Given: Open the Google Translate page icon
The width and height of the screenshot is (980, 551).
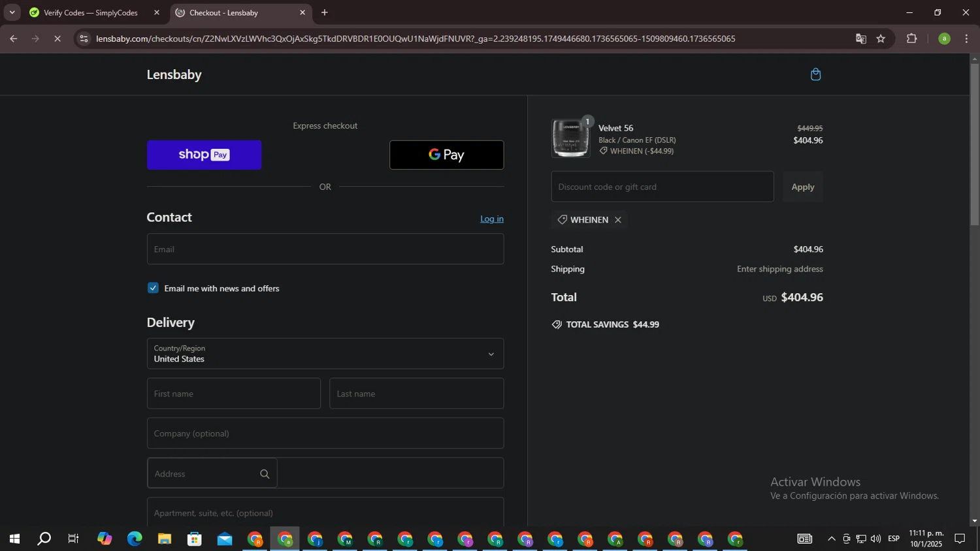Looking at the screenshot, I should [x=861, y=39].
